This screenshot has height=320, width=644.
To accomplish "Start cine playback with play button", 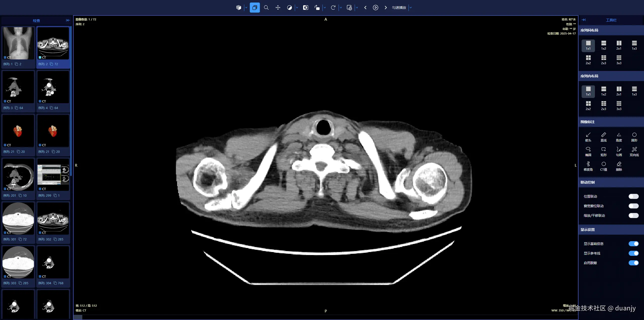I will coord(375,8).
